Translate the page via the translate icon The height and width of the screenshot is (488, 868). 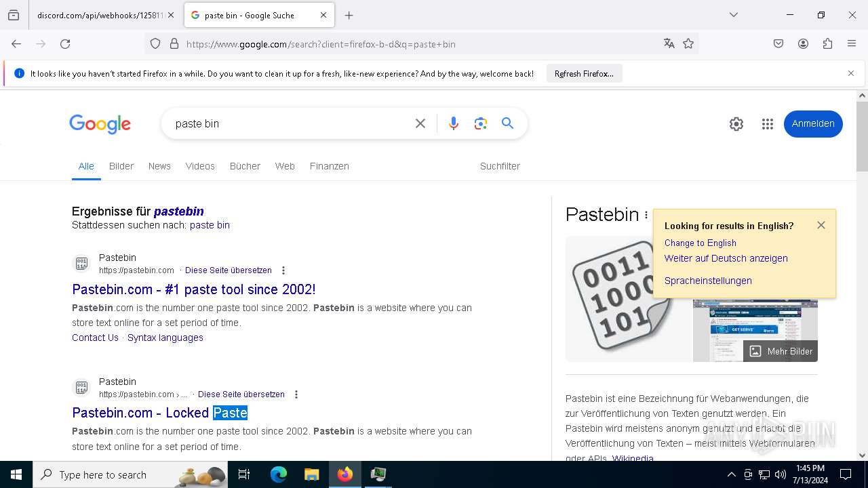(x=669, y=44)
